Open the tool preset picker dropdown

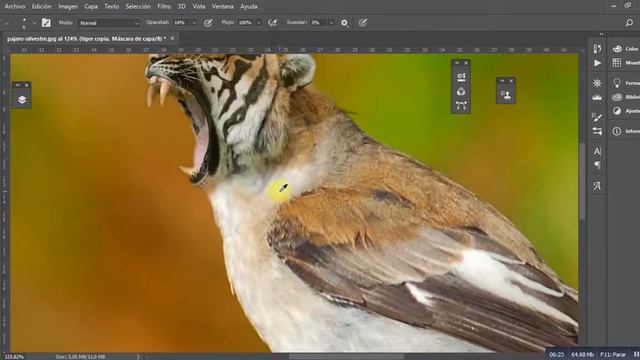point(7,23)
